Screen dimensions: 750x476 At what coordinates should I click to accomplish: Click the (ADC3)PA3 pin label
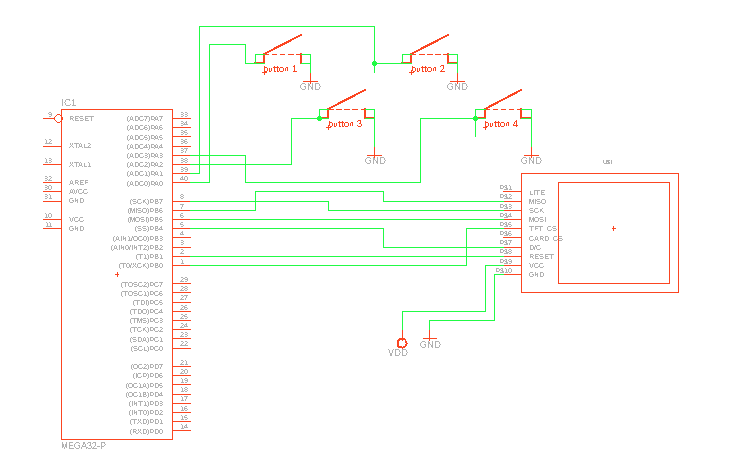click(x=145, y=156)
